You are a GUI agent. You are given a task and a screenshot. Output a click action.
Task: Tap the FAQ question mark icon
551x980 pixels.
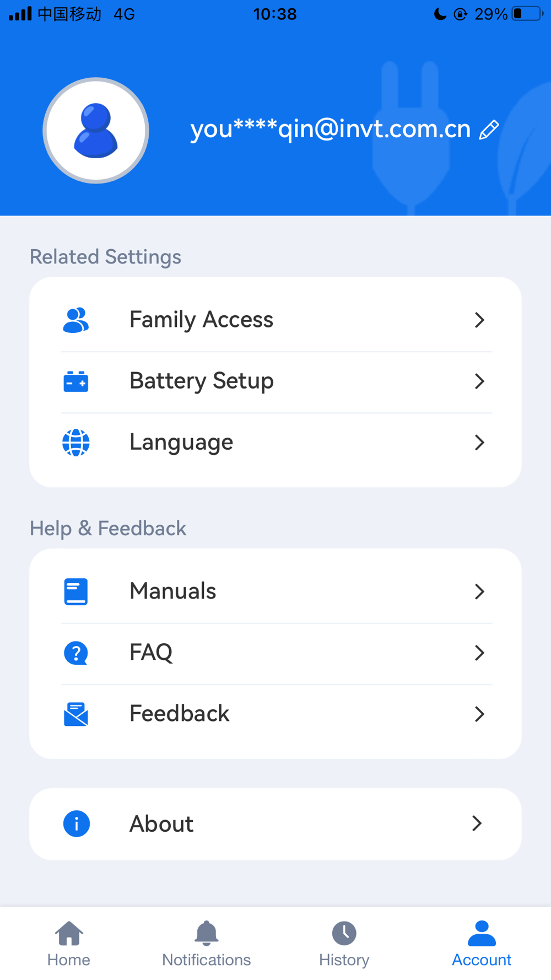(x=76, y=653)
